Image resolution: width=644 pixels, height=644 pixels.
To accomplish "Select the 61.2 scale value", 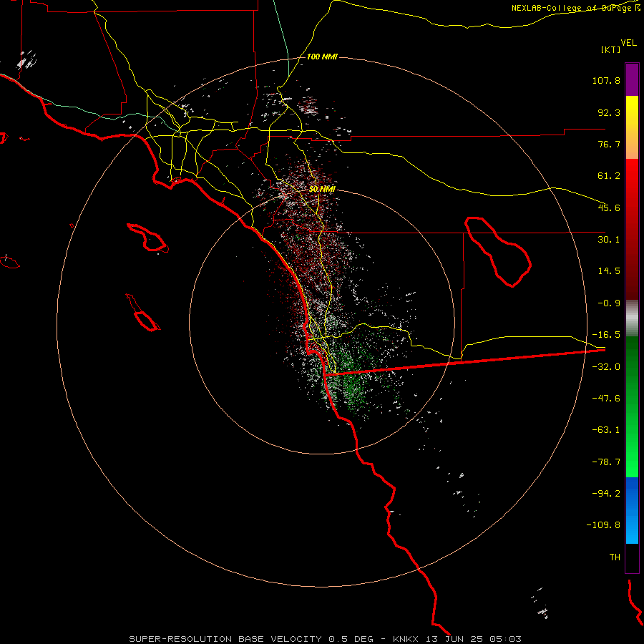I will point(609,176).
